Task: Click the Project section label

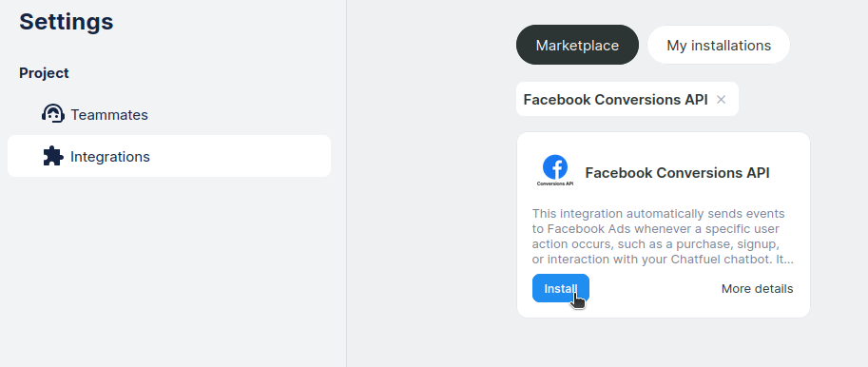Action: pyautogui.click(x=45, y=73)
